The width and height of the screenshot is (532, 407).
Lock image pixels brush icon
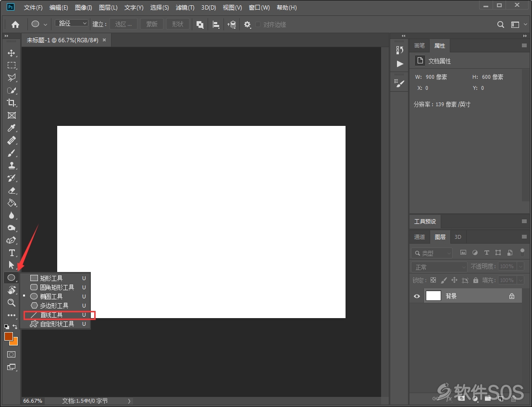(x=444, y=280)
